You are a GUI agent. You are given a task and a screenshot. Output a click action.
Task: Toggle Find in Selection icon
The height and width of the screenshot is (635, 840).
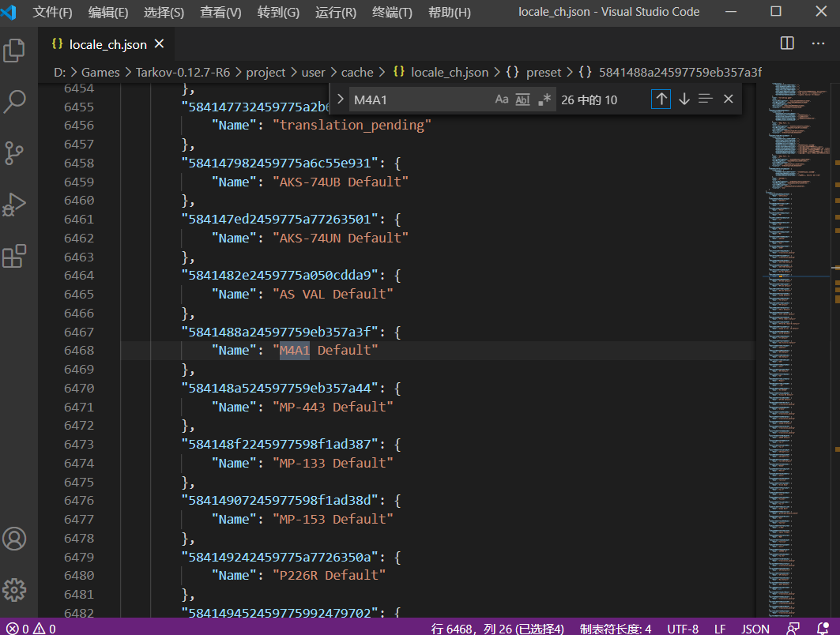[x=706, y=99]
